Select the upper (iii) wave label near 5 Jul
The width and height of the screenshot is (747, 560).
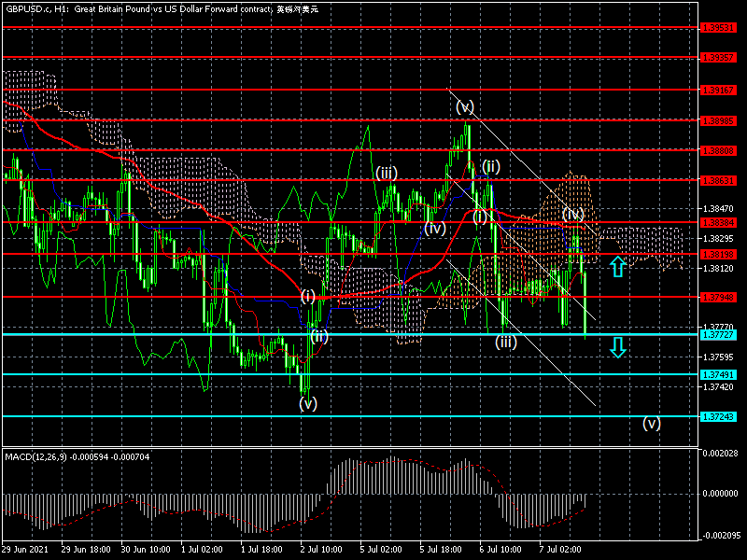point(388,173)
